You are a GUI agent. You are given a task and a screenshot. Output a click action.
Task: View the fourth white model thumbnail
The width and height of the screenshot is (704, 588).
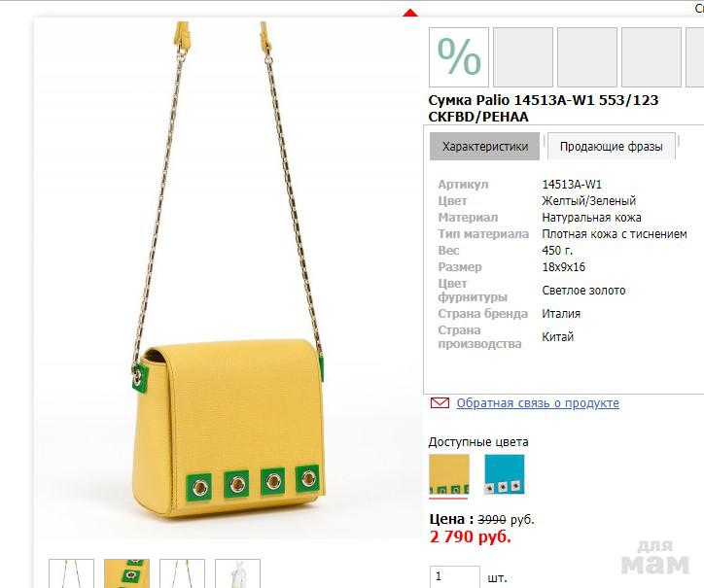tap(237, 573)
